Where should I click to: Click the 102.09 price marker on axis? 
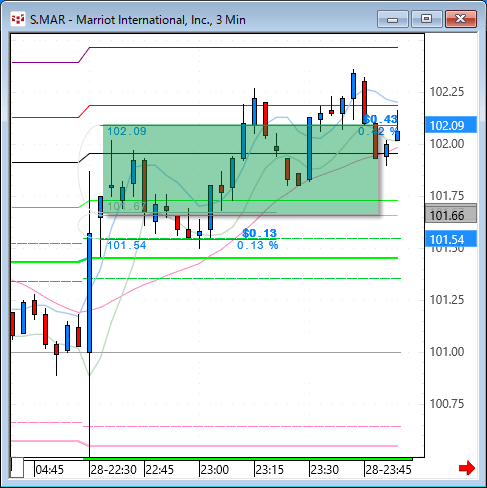451,125
